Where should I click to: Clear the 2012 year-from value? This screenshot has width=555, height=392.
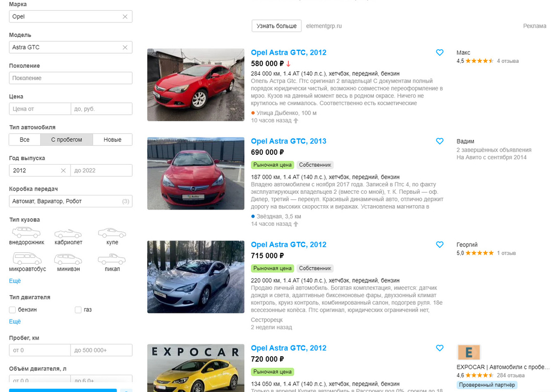click(x=63, y=171)
